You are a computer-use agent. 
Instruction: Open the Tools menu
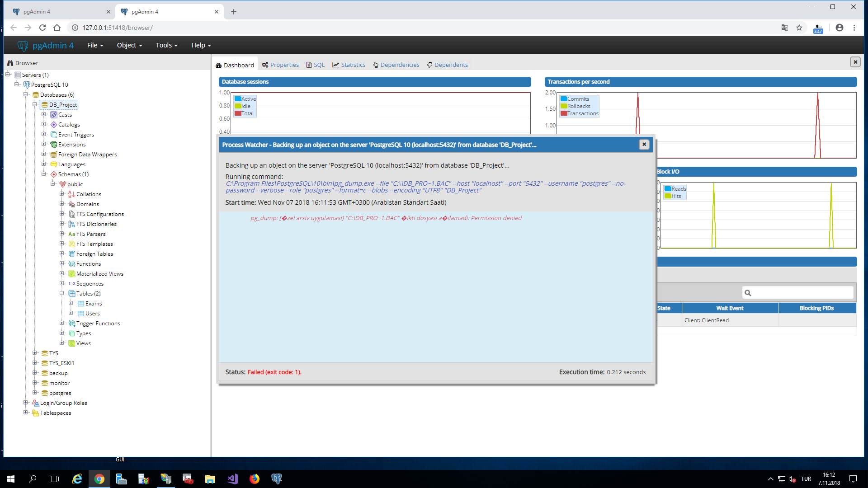(x=164, y=45)
